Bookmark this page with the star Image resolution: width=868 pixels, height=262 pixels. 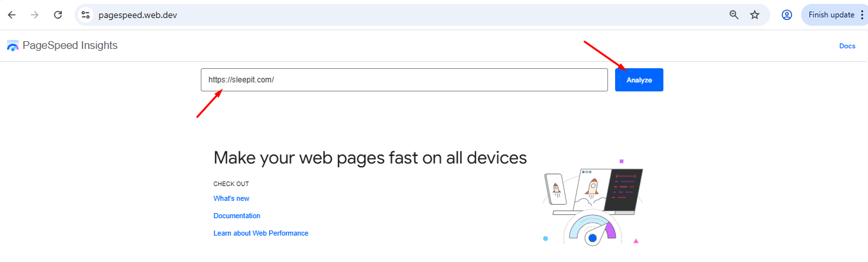point(755,15)
